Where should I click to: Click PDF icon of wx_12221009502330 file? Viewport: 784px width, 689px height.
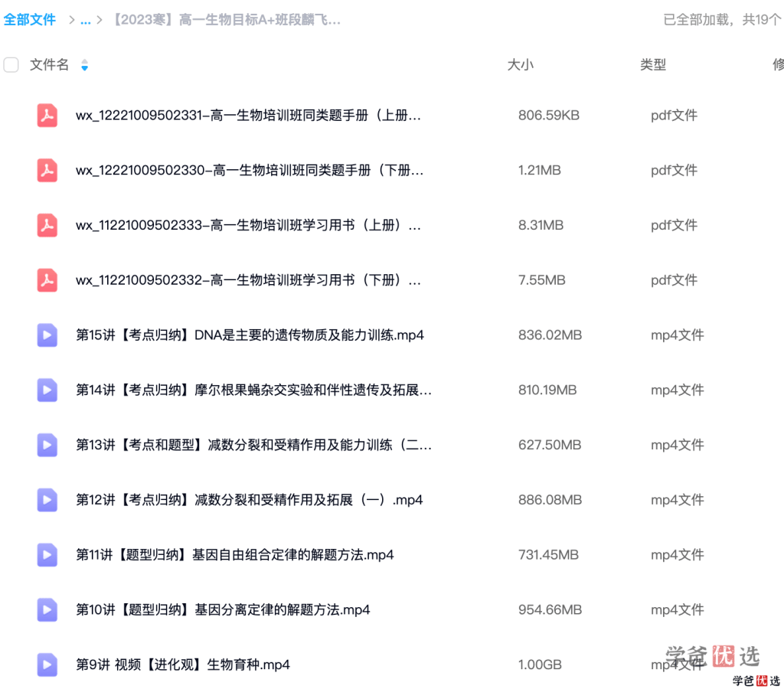(x=47, y=170)
